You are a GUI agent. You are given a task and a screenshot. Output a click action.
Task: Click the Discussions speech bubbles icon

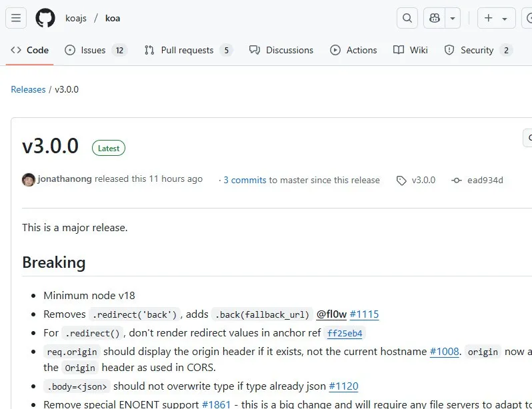[255, 50]
